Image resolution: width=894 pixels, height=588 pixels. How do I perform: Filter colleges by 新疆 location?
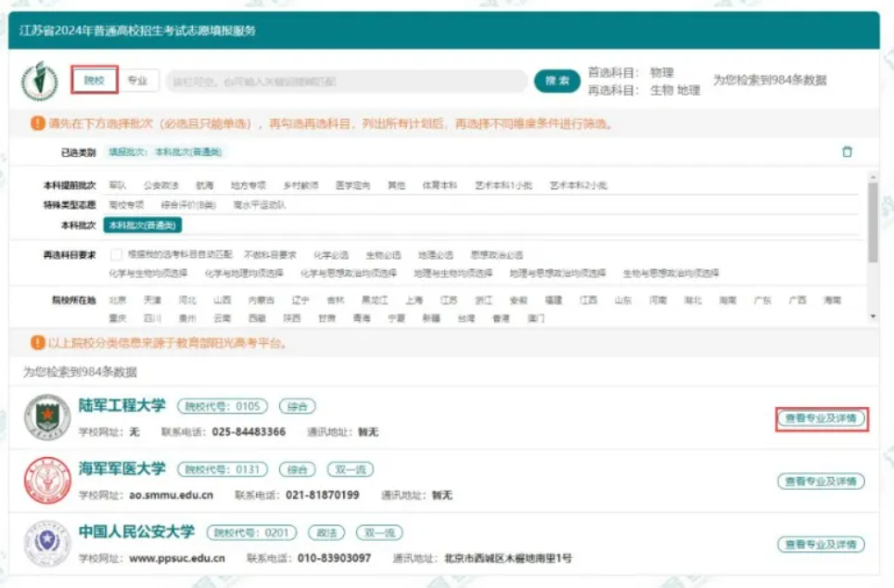pos(431,318)
